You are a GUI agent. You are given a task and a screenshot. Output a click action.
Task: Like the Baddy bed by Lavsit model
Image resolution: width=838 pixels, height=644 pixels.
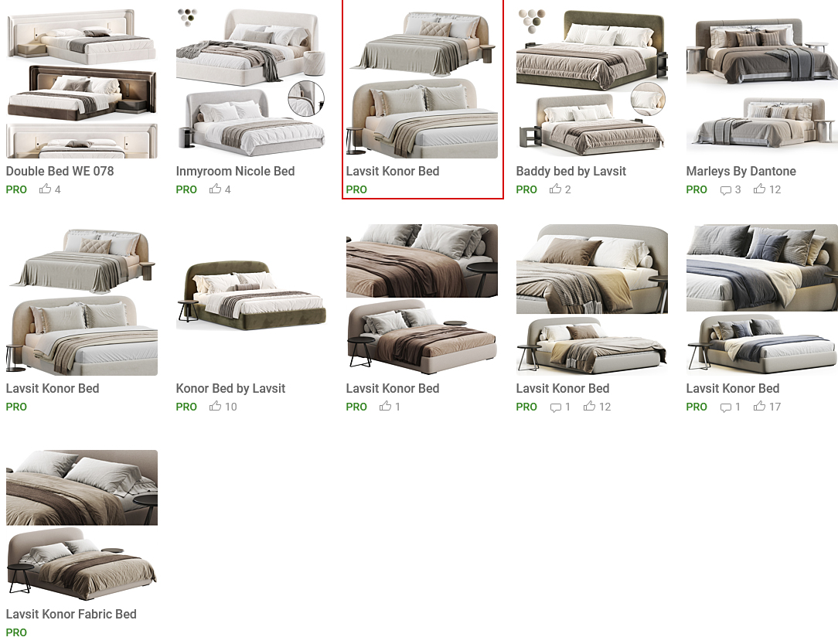[556, 189]
